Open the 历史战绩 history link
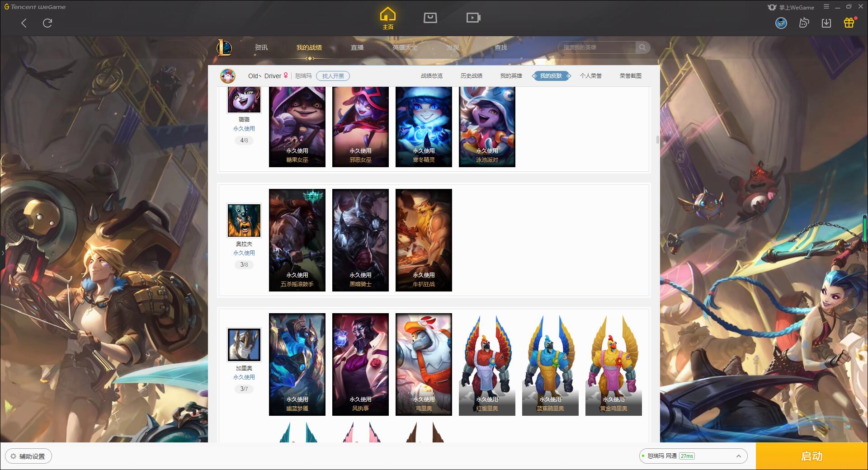This screenshot has height=470, width=868. [x=472, y=76]
